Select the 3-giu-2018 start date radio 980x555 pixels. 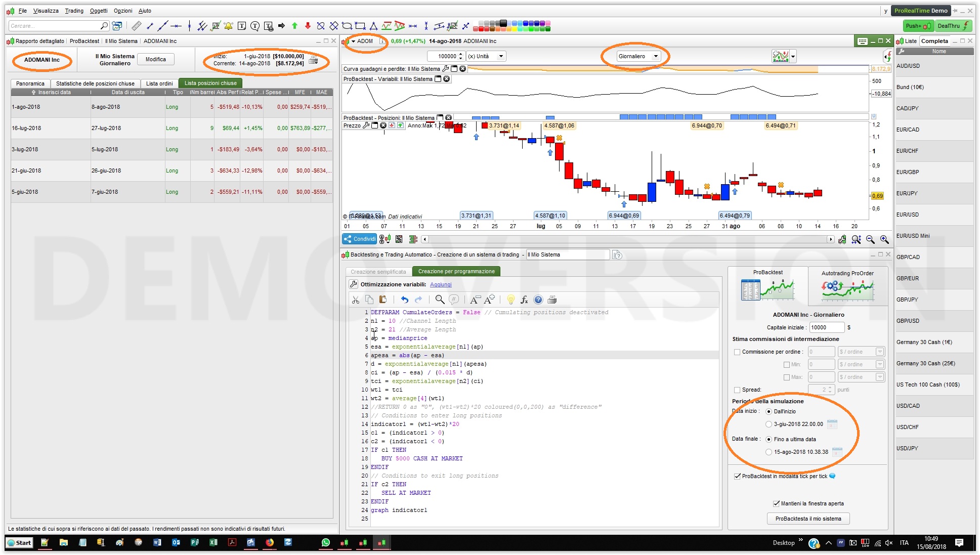769,424
